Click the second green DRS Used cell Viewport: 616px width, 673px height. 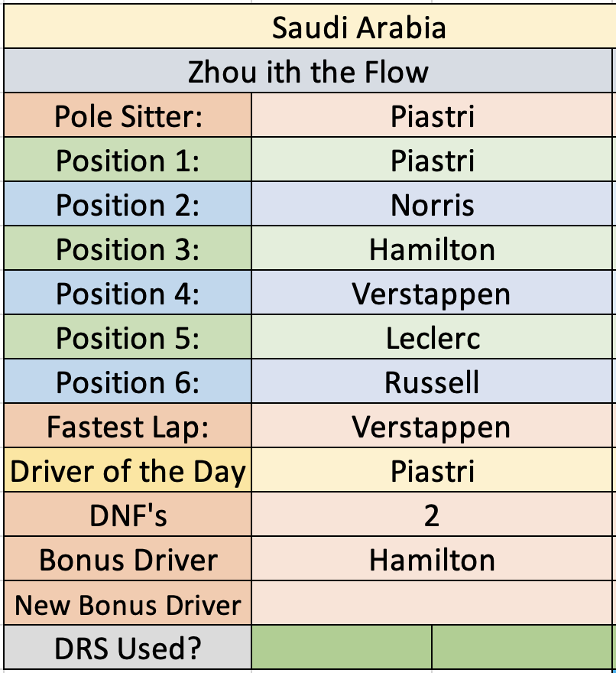pos(522,647)
